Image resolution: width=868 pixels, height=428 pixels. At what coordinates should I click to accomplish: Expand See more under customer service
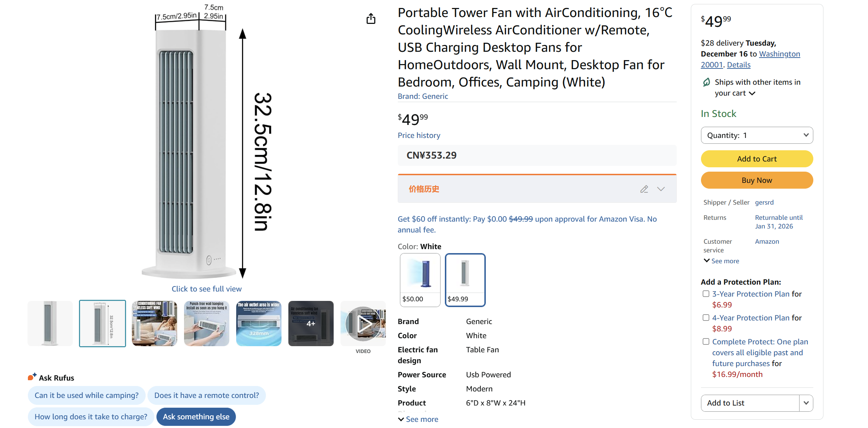point(721,260)
